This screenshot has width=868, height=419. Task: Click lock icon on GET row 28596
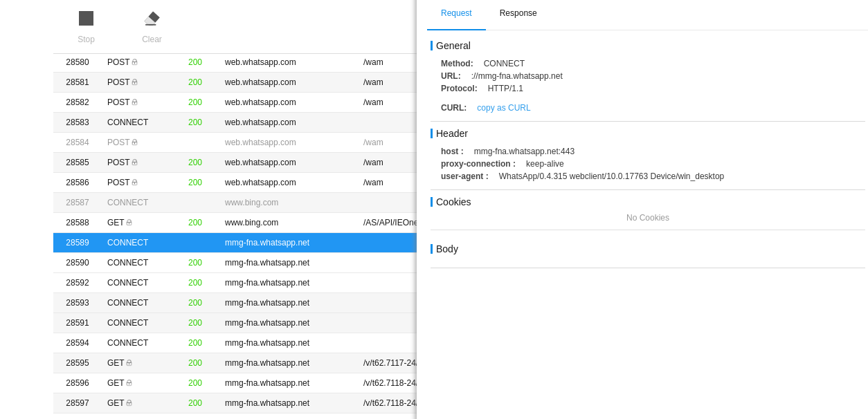129,383
